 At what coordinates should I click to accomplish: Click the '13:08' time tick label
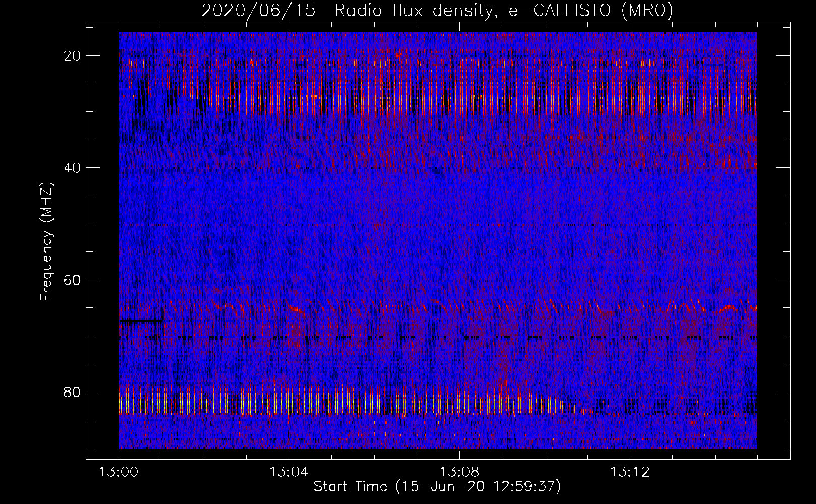click(x=459, y=472)
